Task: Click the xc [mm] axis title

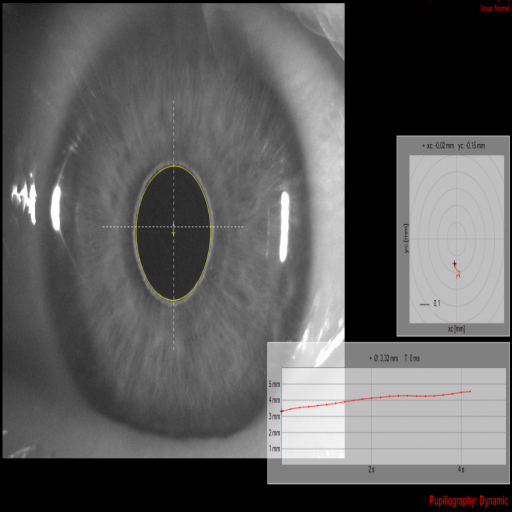Action: 456,329
